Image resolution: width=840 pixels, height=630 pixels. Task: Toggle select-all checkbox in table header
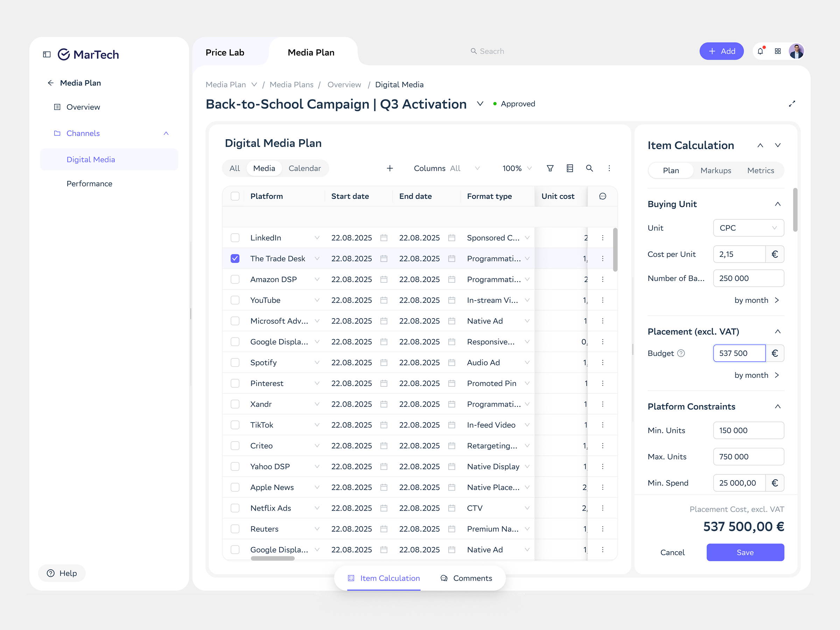(x=235, y=196)
